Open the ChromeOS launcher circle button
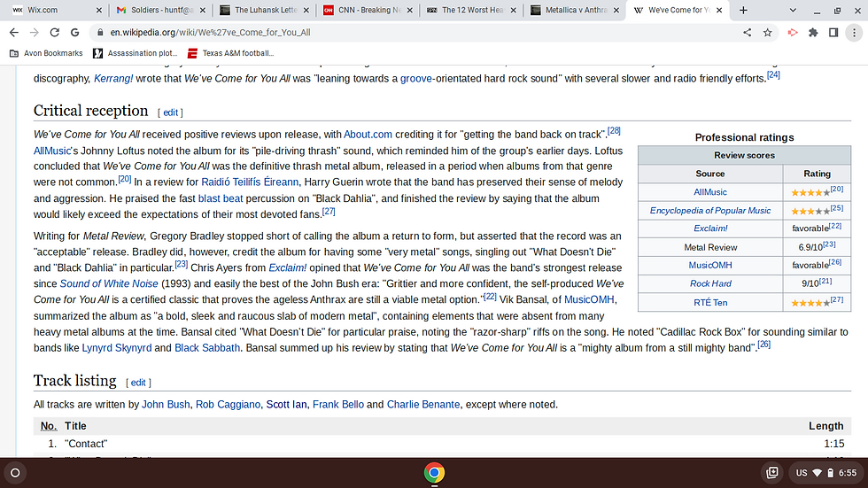This screenshot has height=488, width=868. point(16,473)
